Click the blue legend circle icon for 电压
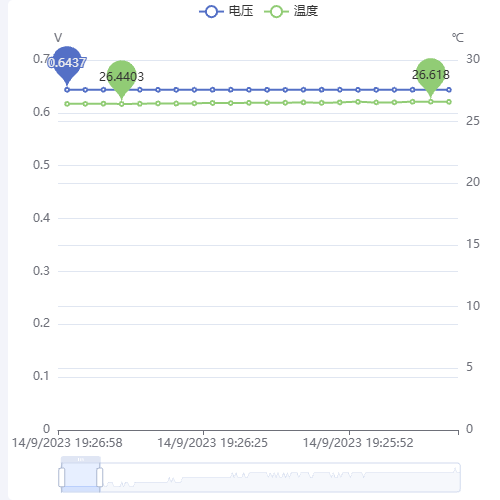This screenshot has width=500, height=500. [x=211, y=12]
